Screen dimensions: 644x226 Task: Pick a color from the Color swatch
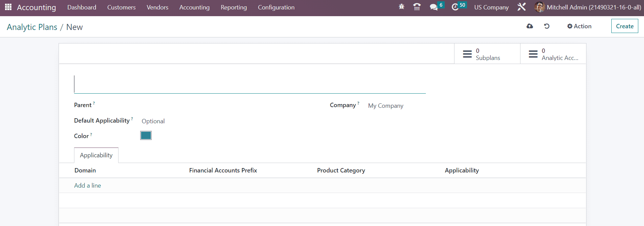(x=146, y=135)
